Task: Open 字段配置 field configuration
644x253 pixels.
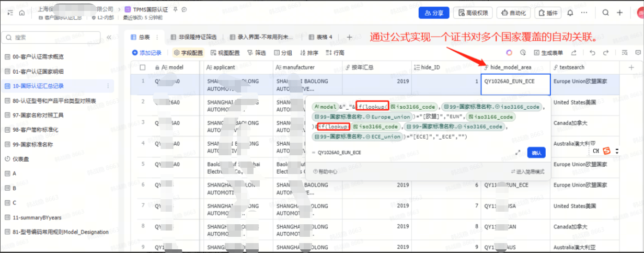Action: (188, 53)
